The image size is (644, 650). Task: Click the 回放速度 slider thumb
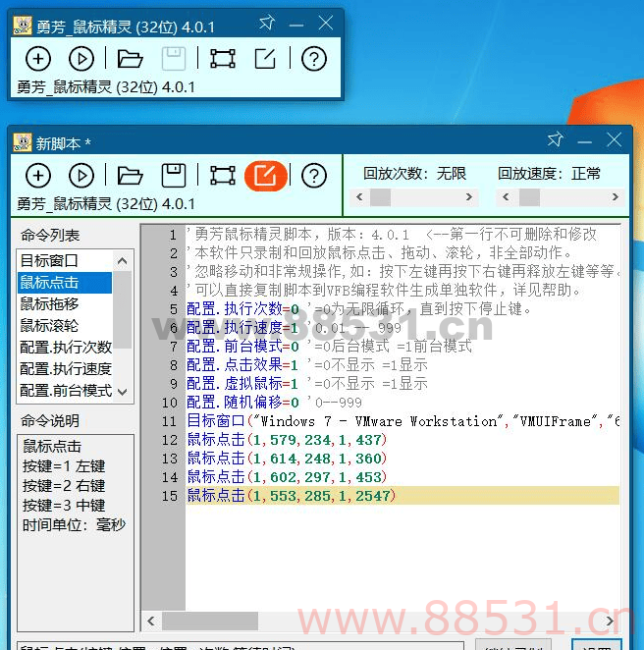pos(529,197)
